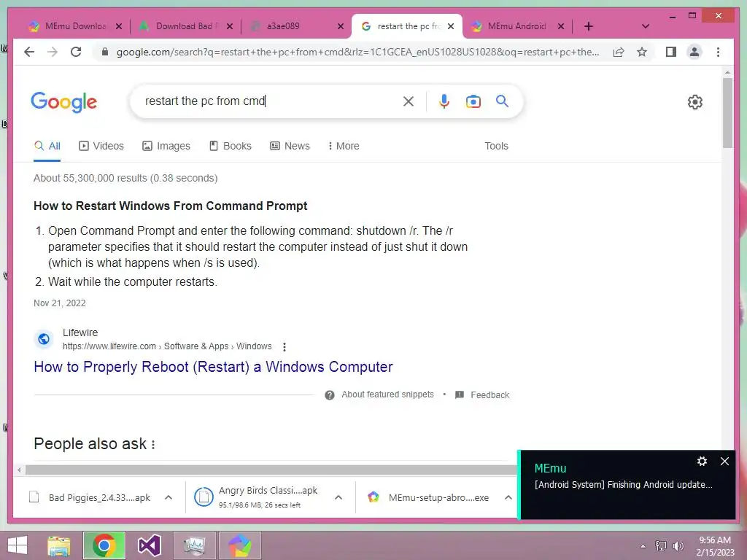This screenshot has height=560, width=747.
Task: Open search Tools options
Action: pyautogui.click(x=496, y=146)
